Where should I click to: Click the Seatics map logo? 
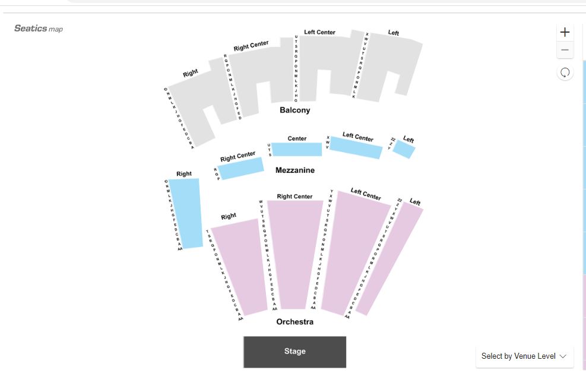[39, 29]
